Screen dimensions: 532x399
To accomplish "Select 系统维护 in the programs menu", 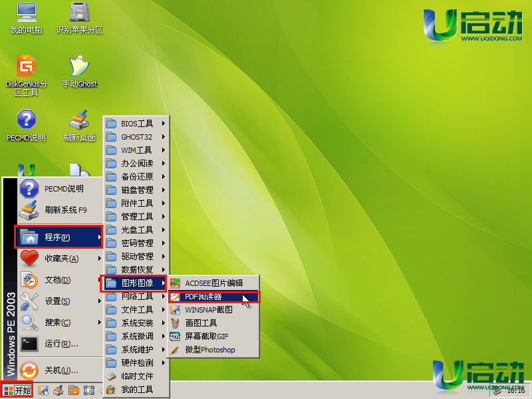I will (136, 350).
